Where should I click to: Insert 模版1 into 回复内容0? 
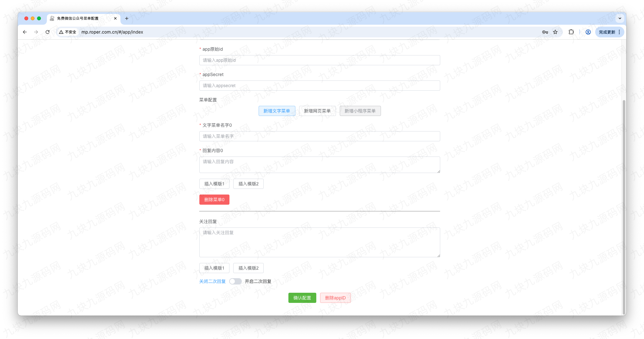point(214,184)
